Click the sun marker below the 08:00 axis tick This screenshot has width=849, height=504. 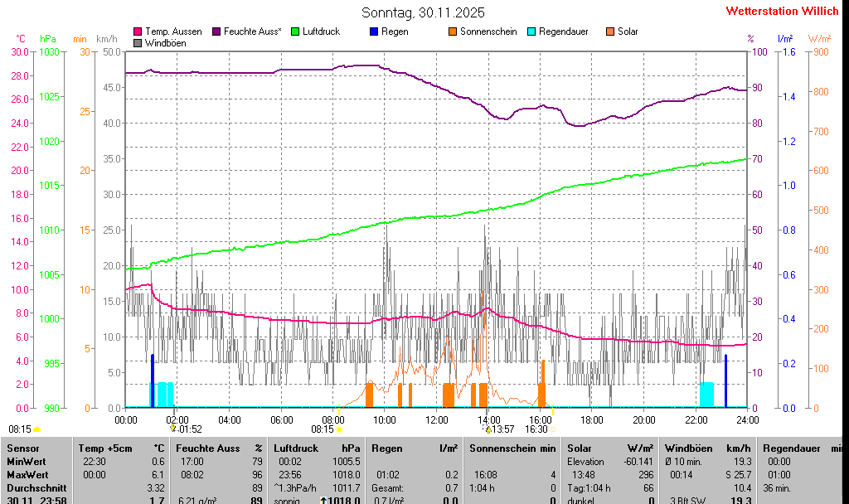[339, 429]
